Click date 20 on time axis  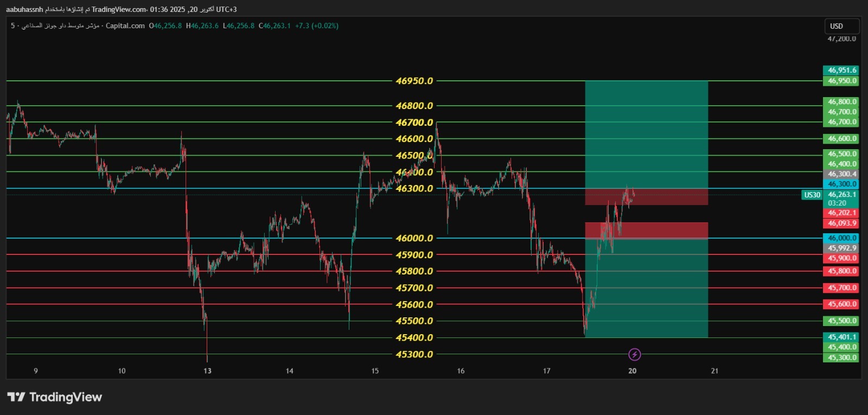coord(632,371)
